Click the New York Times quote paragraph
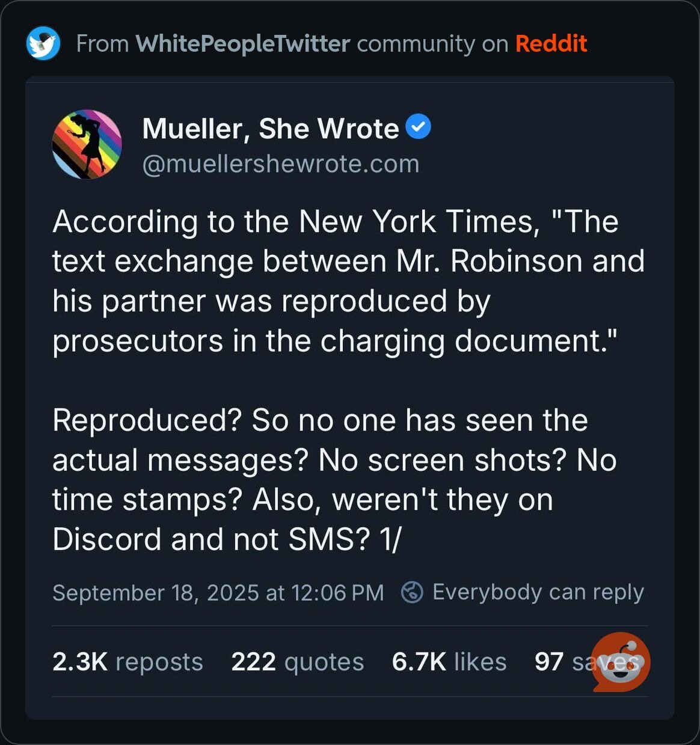 click(x=349, y=281)
